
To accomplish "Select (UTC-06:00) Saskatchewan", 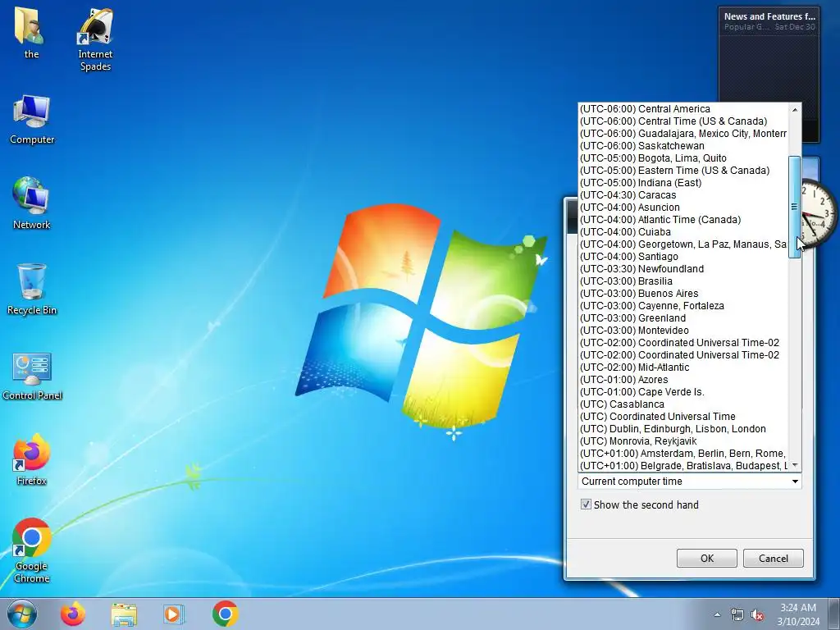I will (683, 146).
